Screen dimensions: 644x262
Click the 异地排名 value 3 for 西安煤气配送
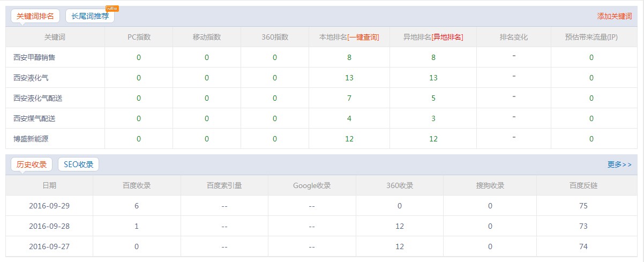click(433, 118)
